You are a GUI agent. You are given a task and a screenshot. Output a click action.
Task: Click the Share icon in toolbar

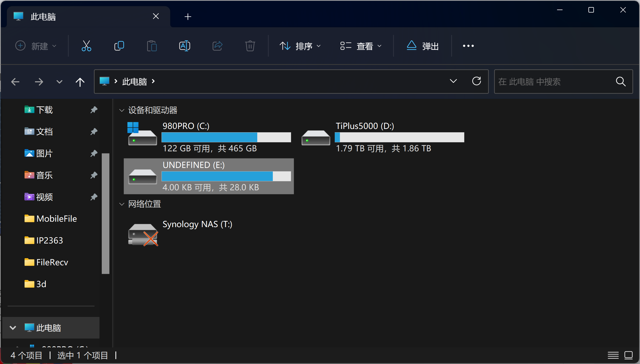click(217, 46)
